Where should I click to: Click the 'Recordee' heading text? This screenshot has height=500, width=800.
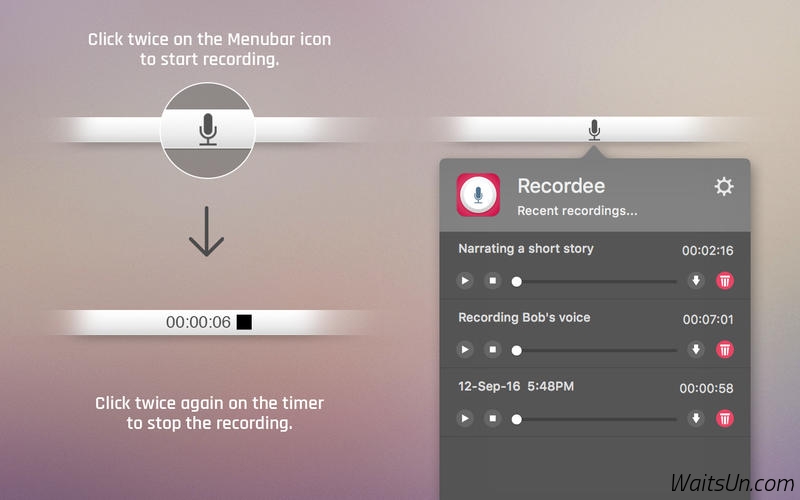point(561,186)
